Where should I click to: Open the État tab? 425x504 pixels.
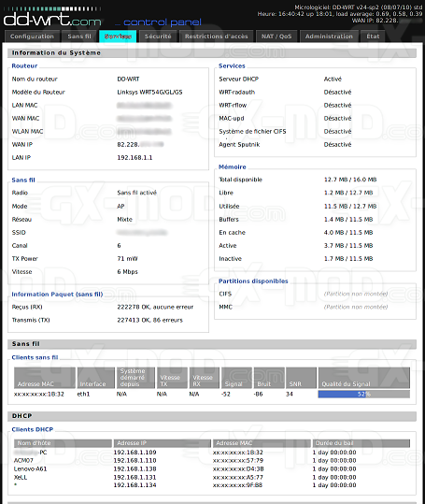(373, 36)
